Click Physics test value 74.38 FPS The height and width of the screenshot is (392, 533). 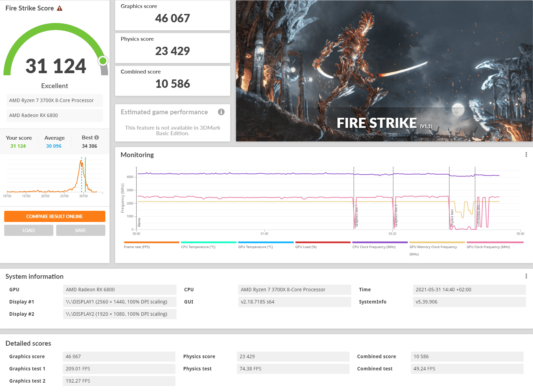293,369
